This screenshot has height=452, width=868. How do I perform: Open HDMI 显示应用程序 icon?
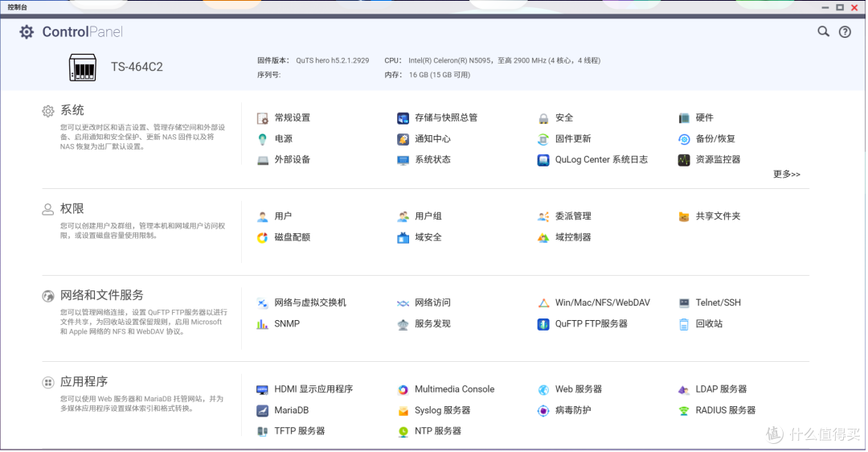(x=262, y=389)
